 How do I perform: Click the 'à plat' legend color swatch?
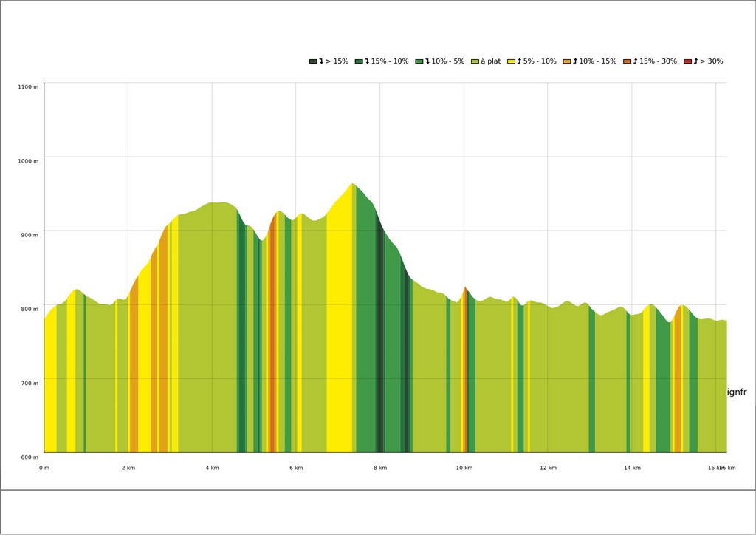coord(475,61)
